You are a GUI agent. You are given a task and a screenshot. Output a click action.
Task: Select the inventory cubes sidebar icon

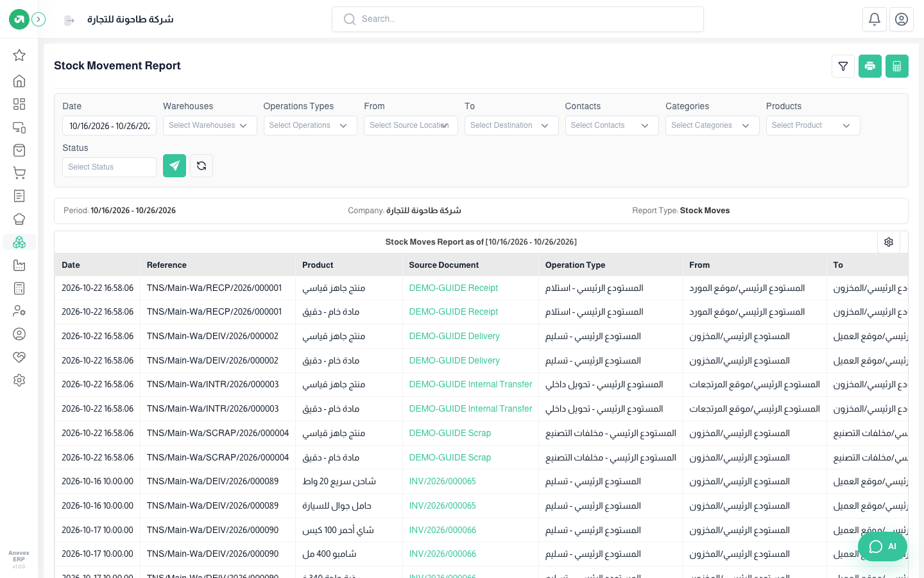pos(19,242)
